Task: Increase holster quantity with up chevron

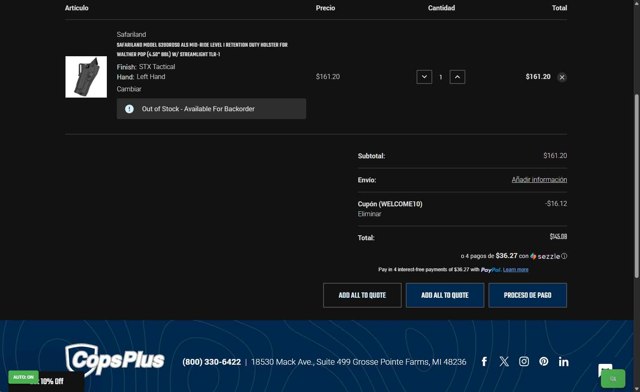Action: 457,77
